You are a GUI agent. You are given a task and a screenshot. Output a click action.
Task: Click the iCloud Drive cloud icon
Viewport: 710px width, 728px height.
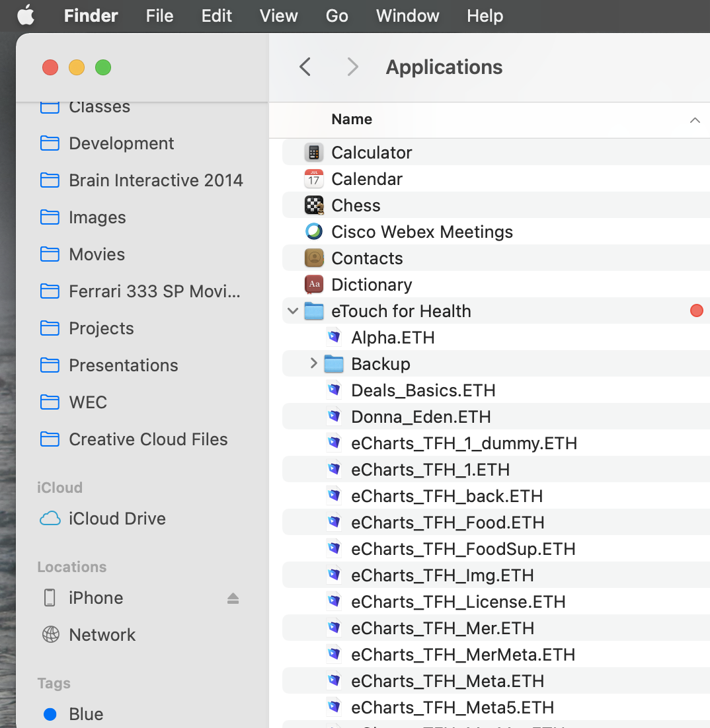50,518
